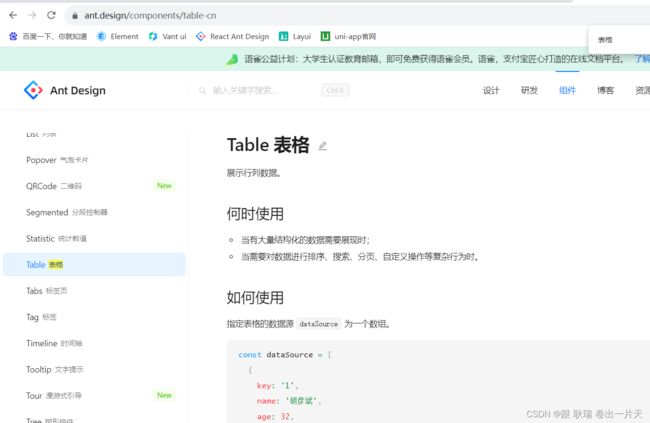Click the Table 表格 page heading

(x=268, y=145)
